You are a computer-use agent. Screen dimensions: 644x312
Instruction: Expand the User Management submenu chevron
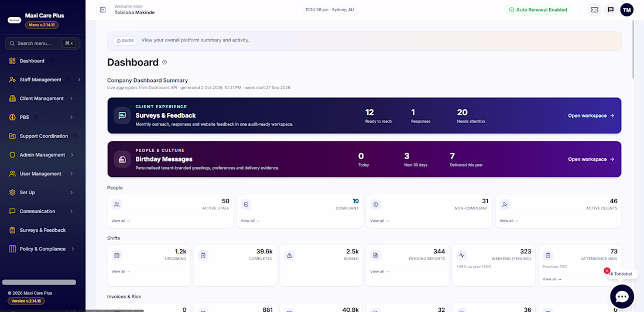coord(71,174)
